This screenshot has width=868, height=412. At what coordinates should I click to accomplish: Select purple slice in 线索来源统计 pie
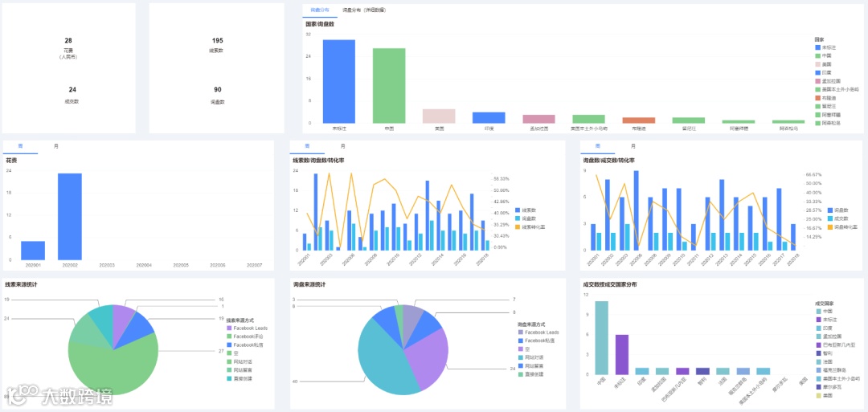122,320
